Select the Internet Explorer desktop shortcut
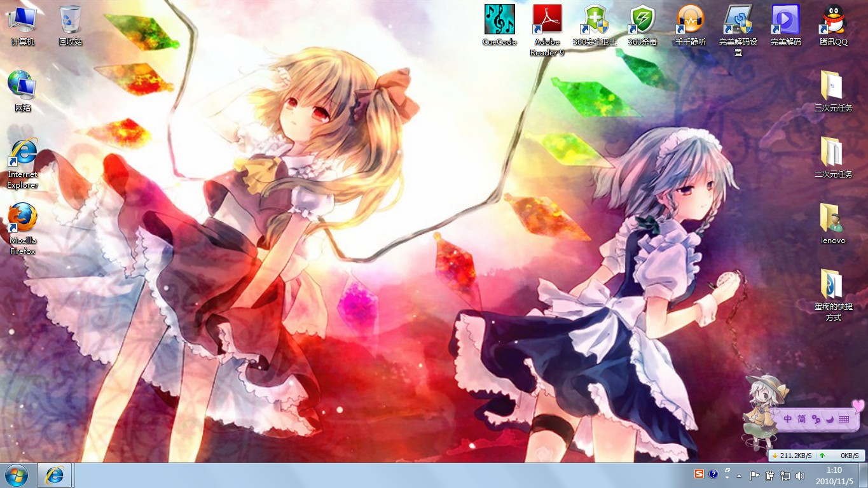Viewport: 868px width, 488px height. point(23,162)
